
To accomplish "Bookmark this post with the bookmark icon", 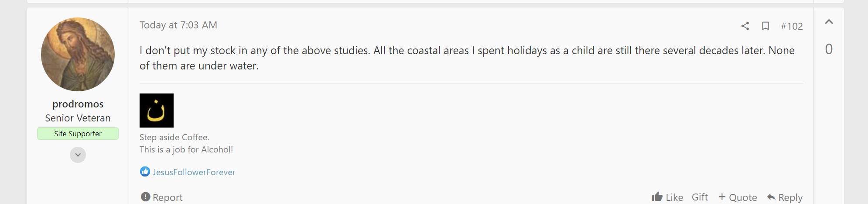I will pyautogui.click(x=765, y=26).
